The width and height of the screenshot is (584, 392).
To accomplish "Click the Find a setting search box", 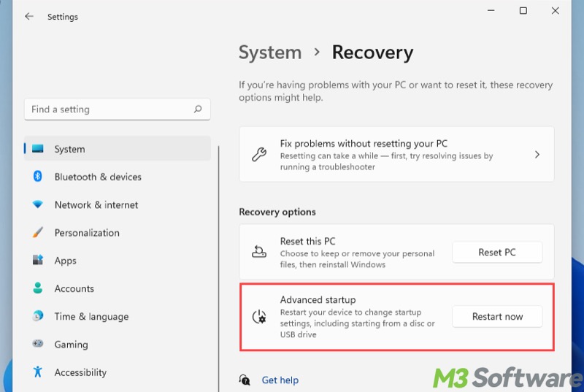I will (x=109, y=109).
